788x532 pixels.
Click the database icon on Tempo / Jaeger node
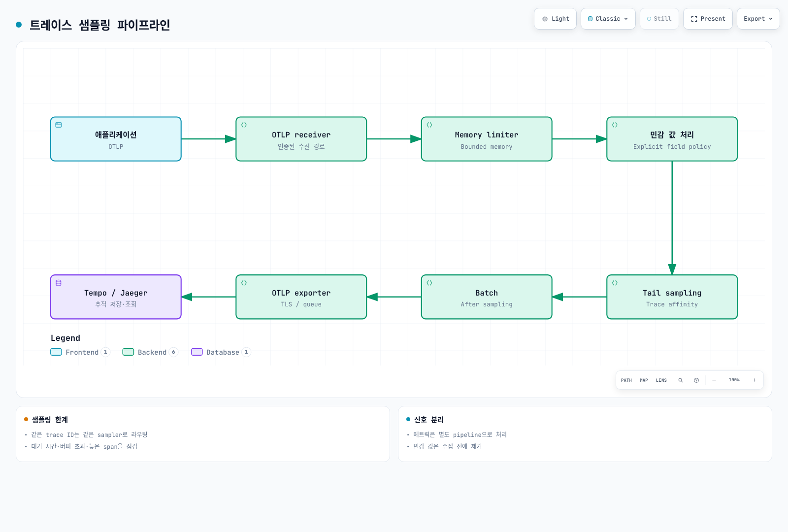(59, 283)
